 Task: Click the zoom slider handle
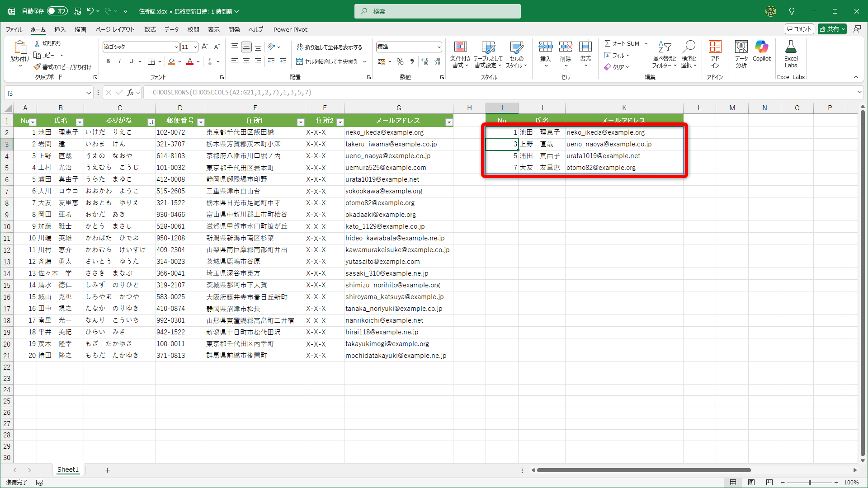[809, 483]
